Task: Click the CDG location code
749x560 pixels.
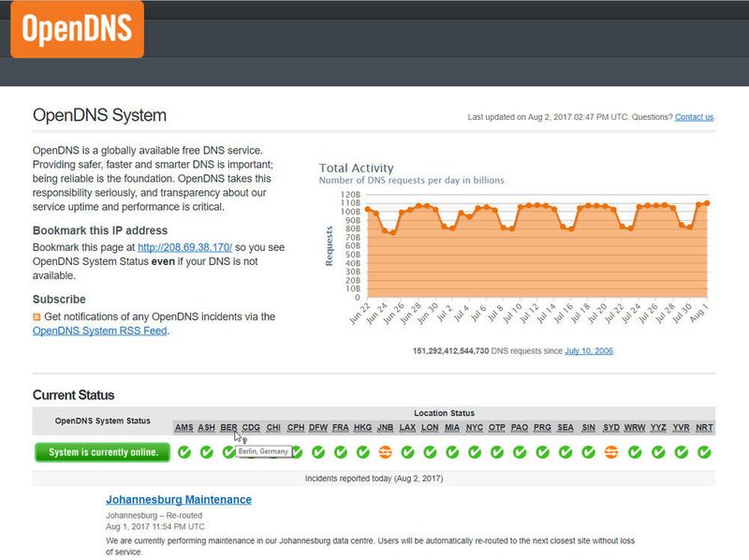Action: tap(251, 428)
